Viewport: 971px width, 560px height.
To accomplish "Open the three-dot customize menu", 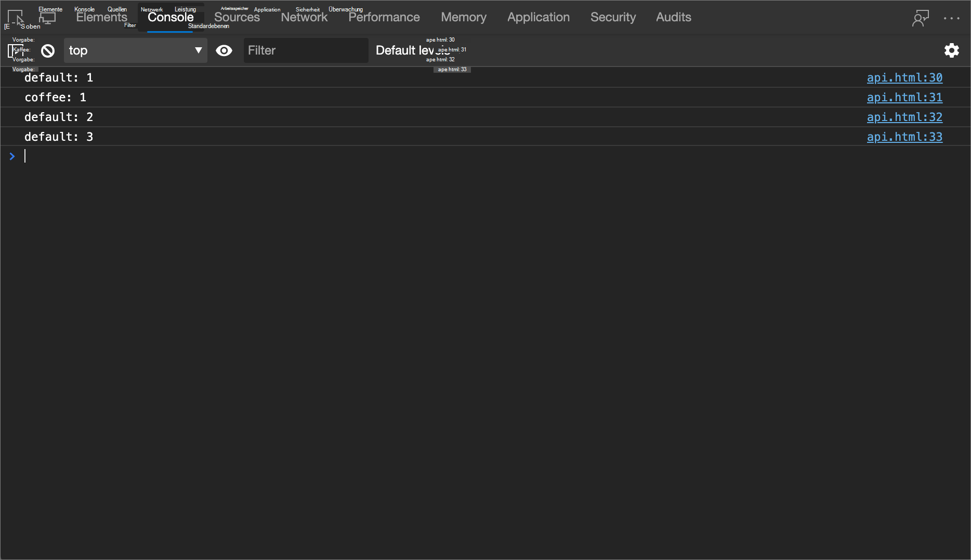I will pos(952,17).
